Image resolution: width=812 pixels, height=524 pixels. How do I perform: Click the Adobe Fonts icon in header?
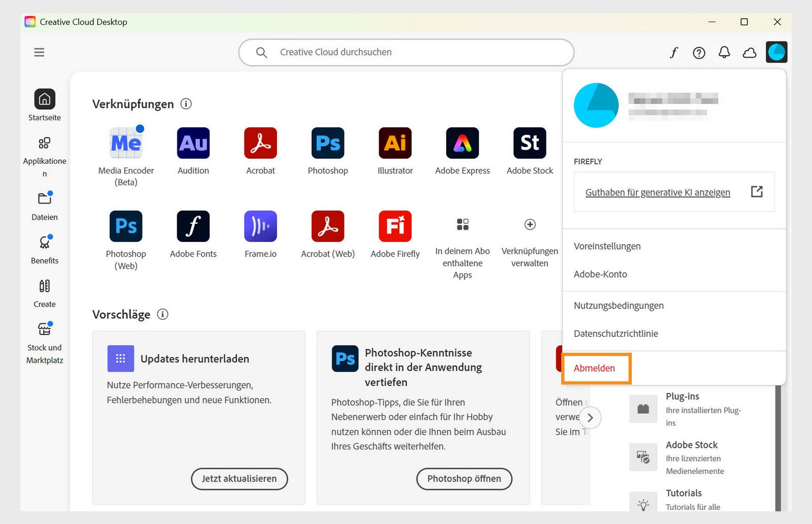673,52
